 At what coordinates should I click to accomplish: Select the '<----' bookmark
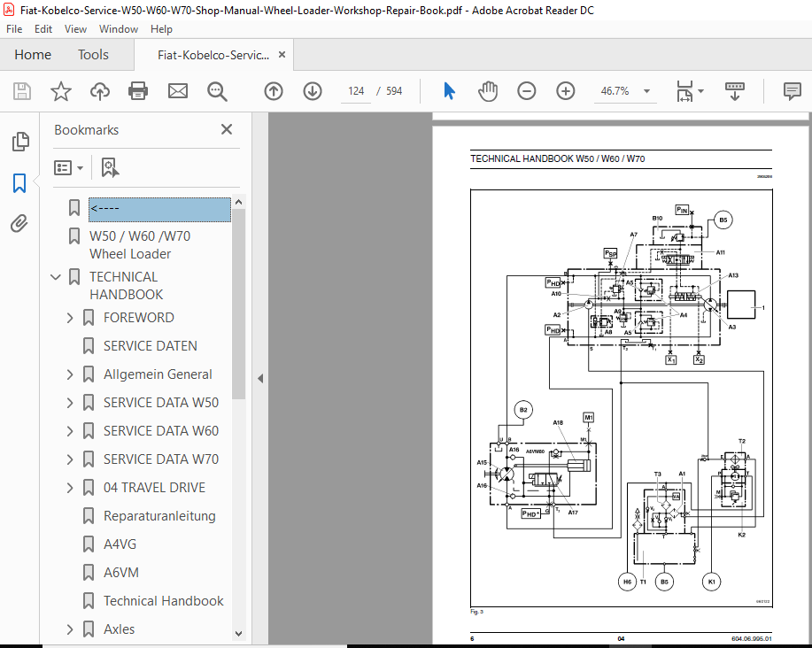point(159,209)
